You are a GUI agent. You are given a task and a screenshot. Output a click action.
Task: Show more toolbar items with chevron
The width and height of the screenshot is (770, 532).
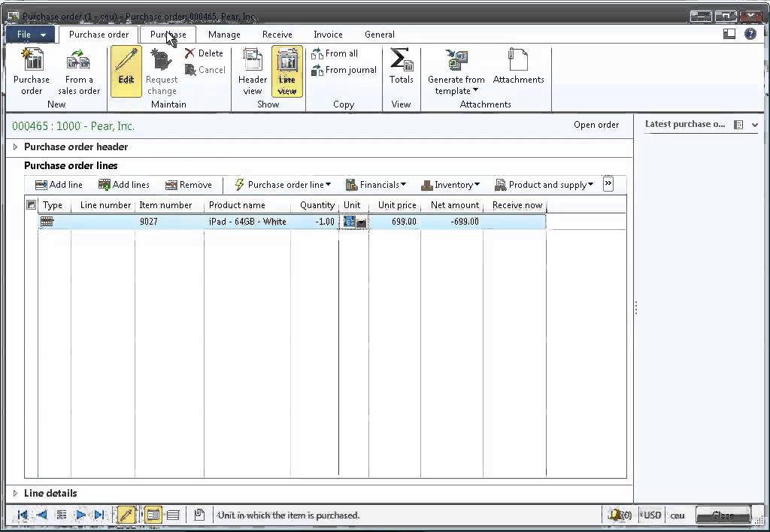tap(608, 183)
